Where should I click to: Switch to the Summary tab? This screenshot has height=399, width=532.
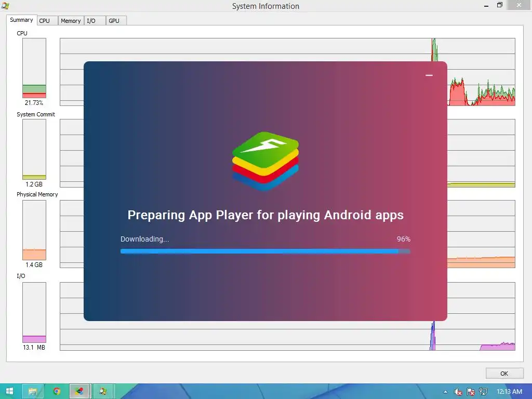coord(21,20)
